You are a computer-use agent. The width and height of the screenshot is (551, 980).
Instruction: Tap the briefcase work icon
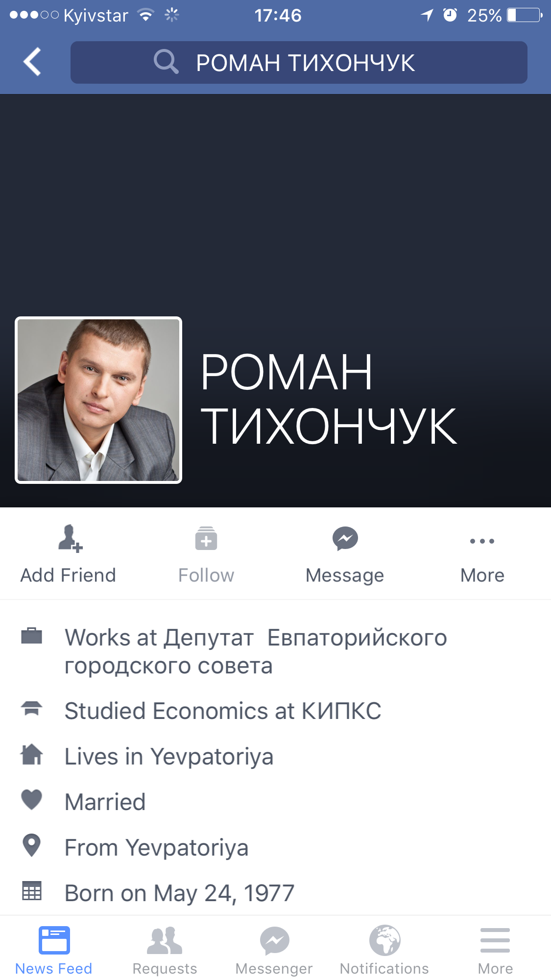point(32,636)
